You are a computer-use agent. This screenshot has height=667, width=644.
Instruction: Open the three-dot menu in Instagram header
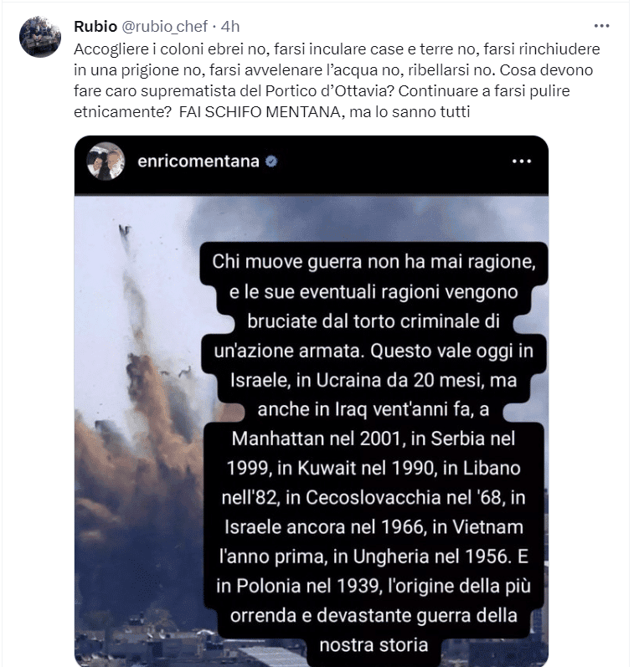[522, 162]
